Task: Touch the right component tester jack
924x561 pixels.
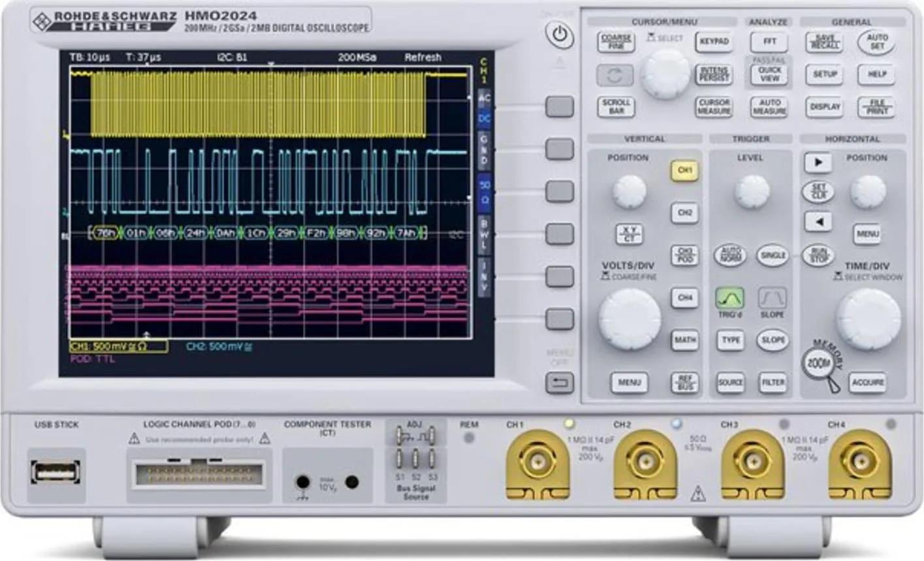Action: click(x=351, y=483)
